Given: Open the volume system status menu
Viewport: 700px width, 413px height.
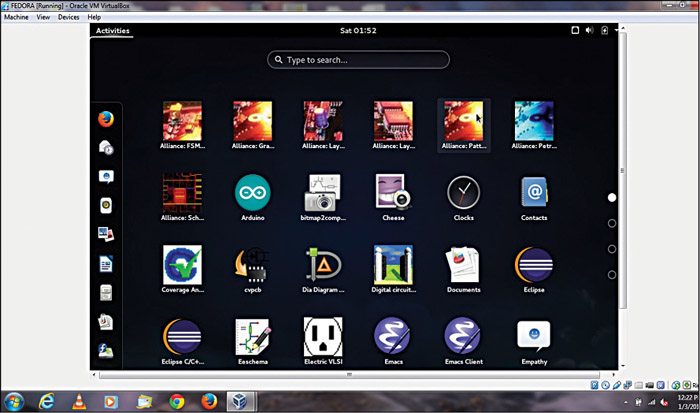Looking at the screenshot, I should 588,31.
